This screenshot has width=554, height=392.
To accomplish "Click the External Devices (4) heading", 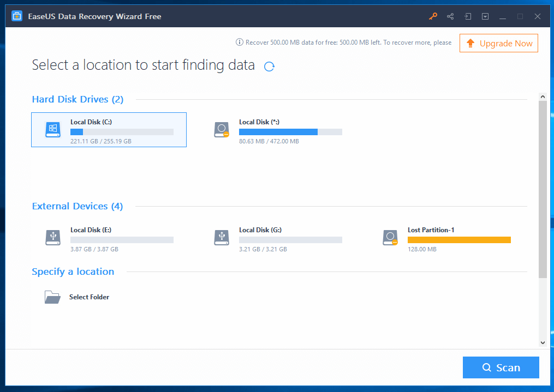I will pyautogui.click(x=78, y=206).
